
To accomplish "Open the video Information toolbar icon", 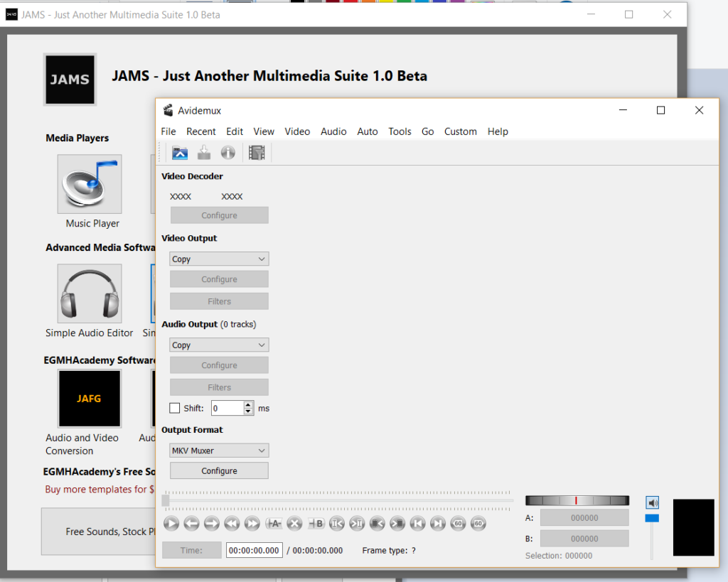I will [228, 153].
